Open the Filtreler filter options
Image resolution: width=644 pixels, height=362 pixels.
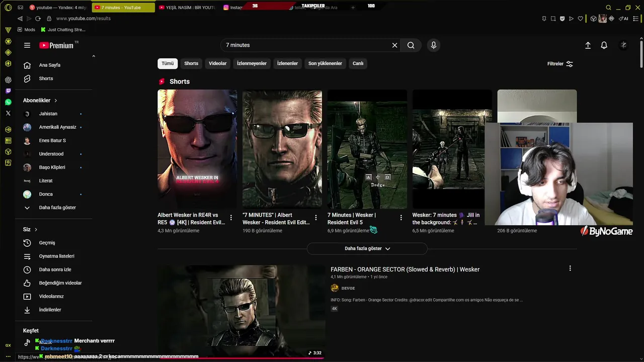coord(560,64)
